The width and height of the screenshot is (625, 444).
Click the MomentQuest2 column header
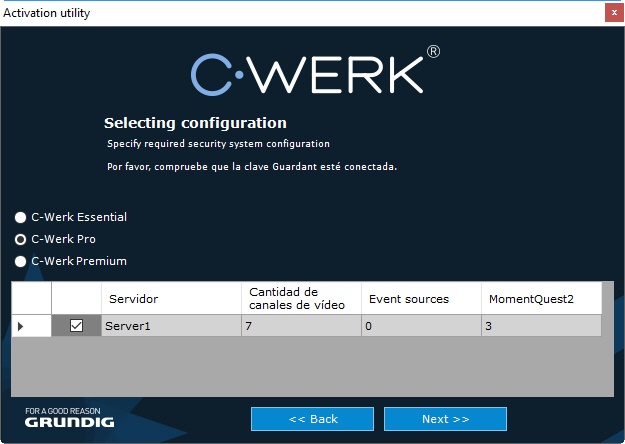coord(541,298)
